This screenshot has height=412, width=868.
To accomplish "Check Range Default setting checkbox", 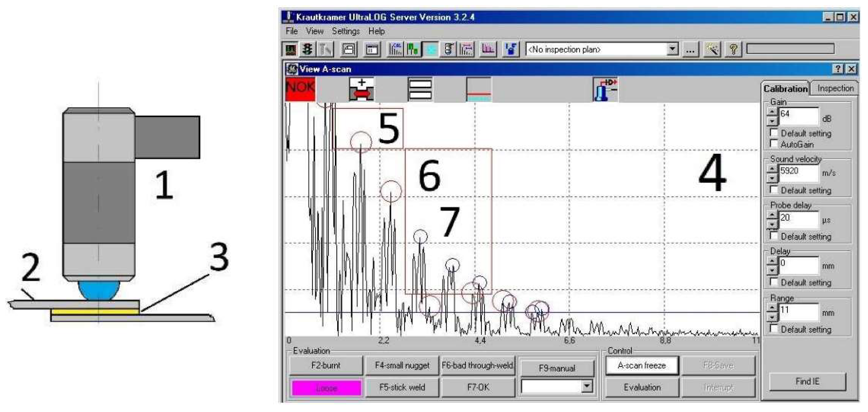I will pyautogui.click(x=774, y=329).
